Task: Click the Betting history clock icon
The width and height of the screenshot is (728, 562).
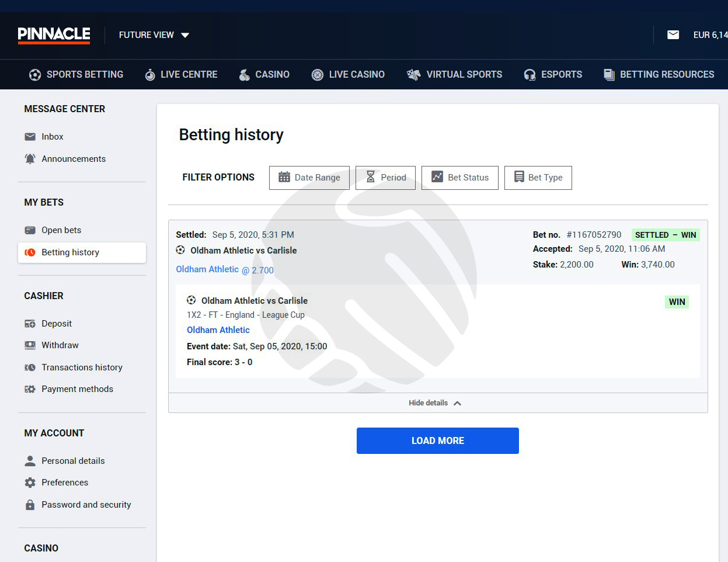Action: (30, 252)
